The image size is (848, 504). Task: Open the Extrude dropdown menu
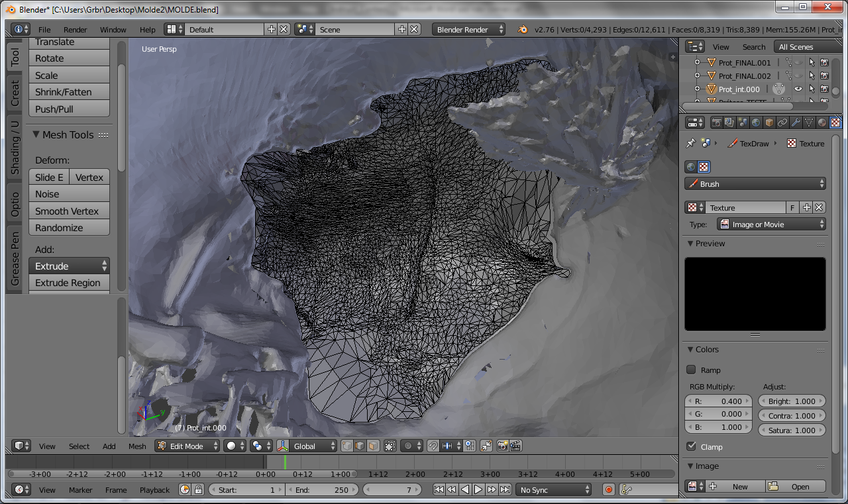pyautogui.click(x=69, y=266)
